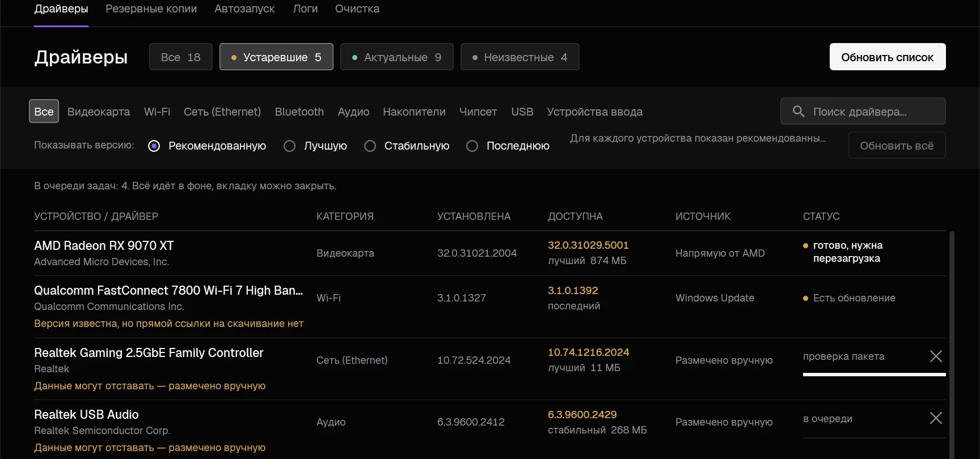Select the Чипсет category filter
Viewport: 980px width, 459px height.
tap(478, 112)
